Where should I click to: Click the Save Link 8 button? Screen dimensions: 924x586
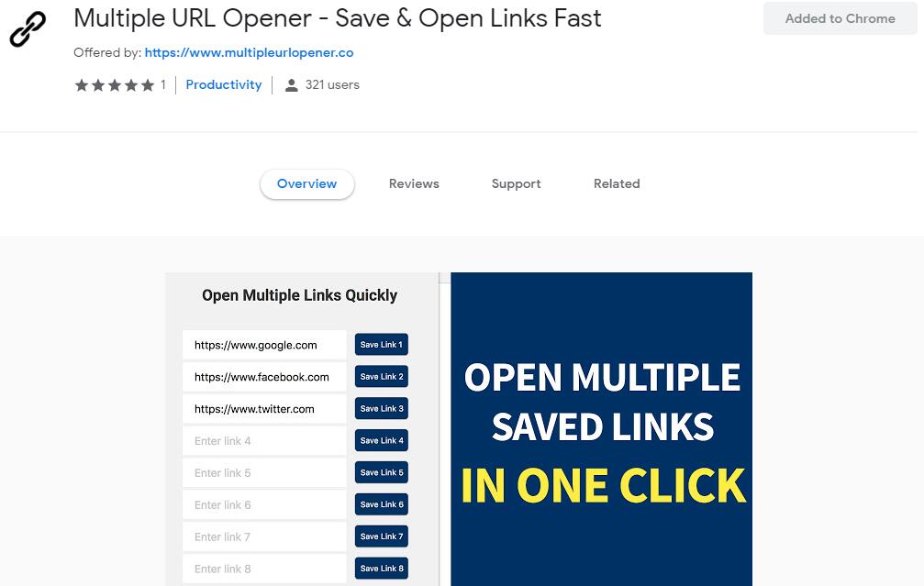tap(382, 569)
